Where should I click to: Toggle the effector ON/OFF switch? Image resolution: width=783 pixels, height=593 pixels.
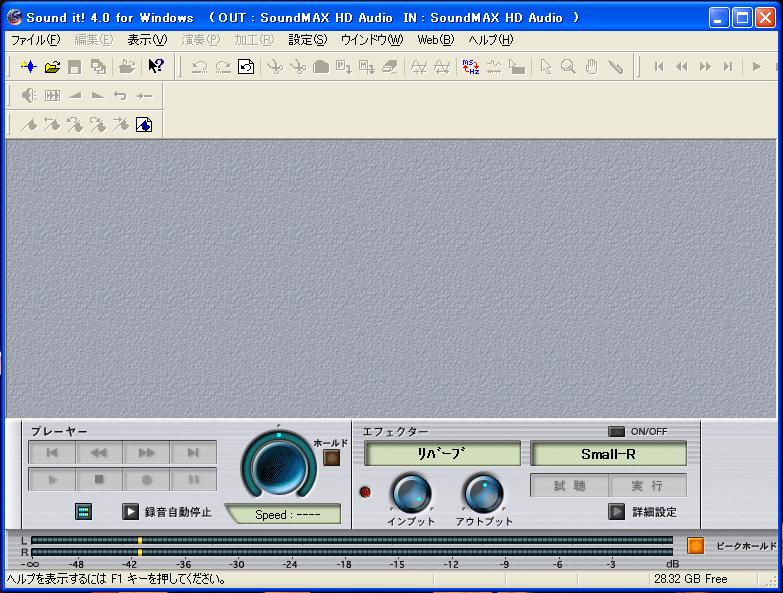click(616, 431)
